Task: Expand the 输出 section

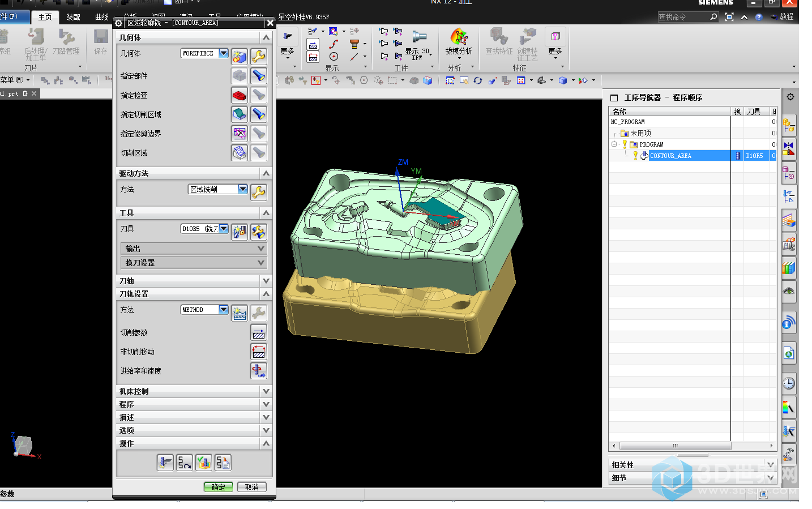Action: tap(194, 249)
